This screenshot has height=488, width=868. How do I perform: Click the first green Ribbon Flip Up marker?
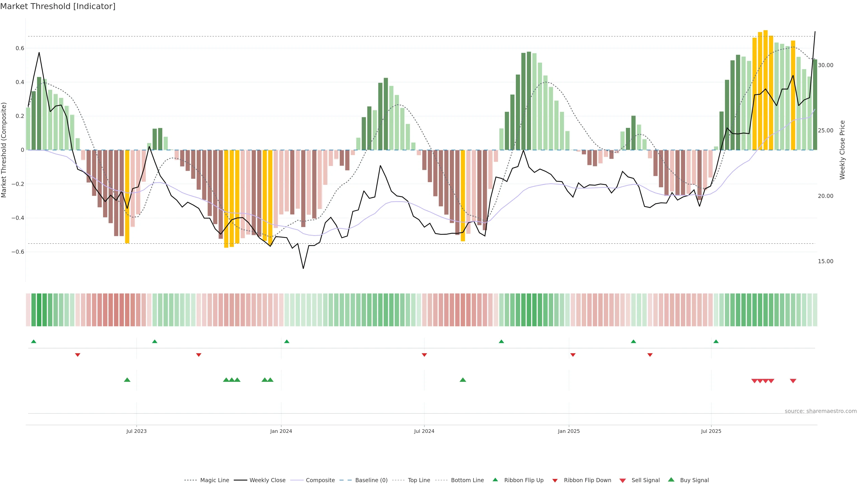(x=33, y=342)
